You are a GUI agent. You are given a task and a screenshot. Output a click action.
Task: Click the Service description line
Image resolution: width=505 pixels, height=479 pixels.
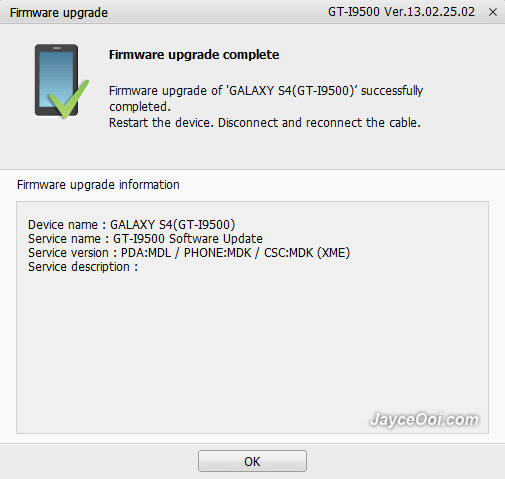click(x=83, y=267)
